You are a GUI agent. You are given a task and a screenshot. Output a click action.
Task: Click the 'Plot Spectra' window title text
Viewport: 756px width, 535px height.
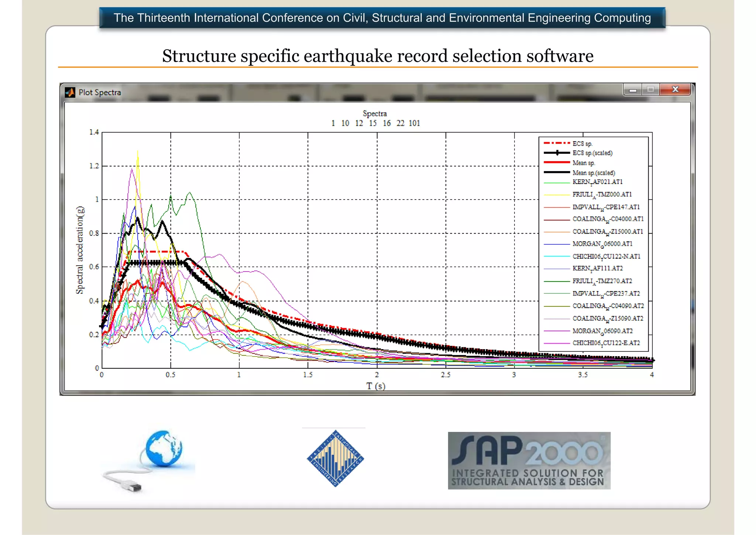pyautogui.click(x=100, y=92)
